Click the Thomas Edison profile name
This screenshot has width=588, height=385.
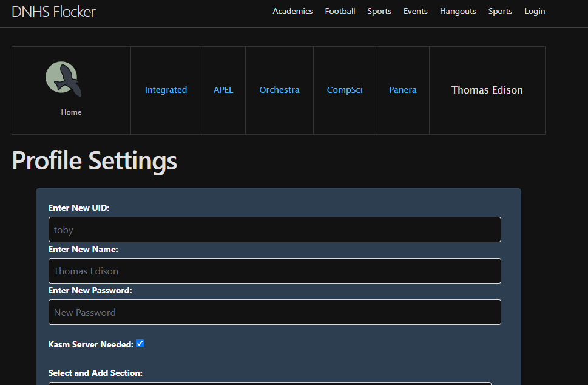click(487, 90)
